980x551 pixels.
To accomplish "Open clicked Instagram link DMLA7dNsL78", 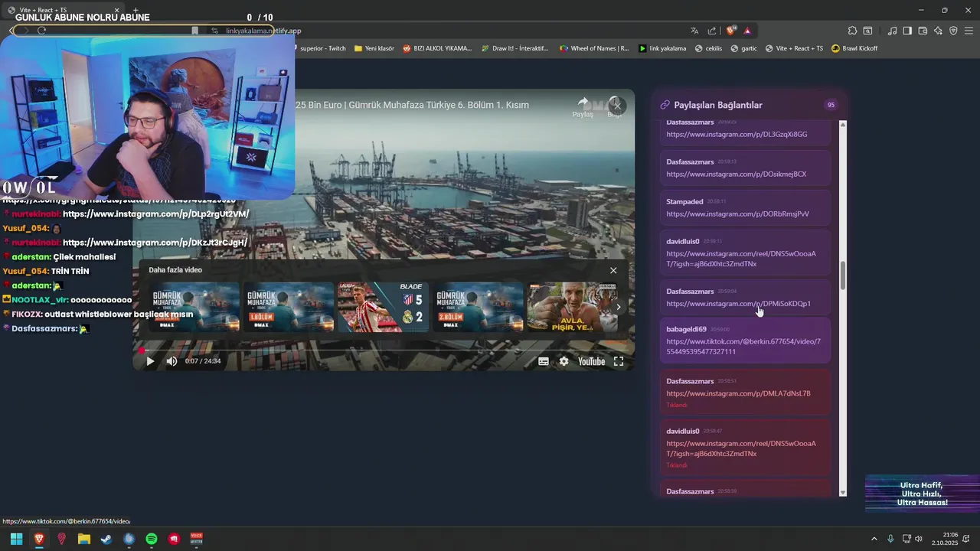I will (x=738, y=393).
